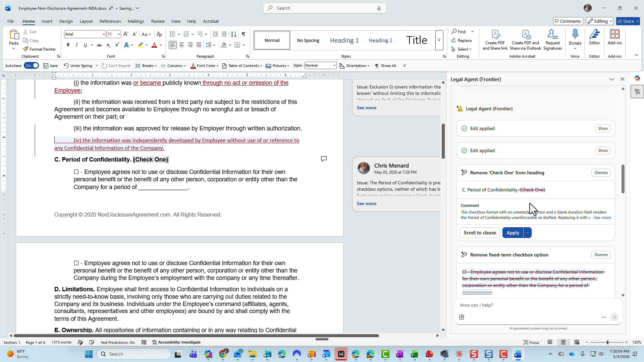Click the title bar Search box
644x362 pixels.
(x=324, y=8)
